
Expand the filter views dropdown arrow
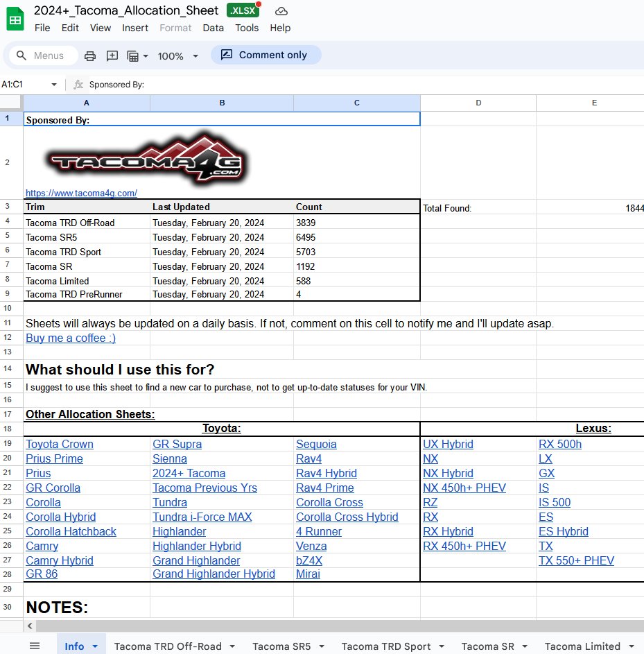point(145,56)
